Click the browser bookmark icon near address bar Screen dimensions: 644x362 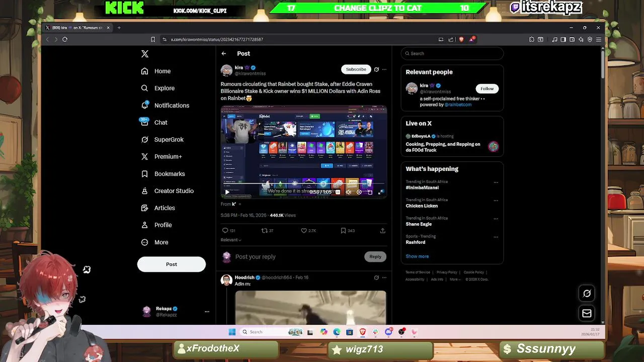coord(153,39)
